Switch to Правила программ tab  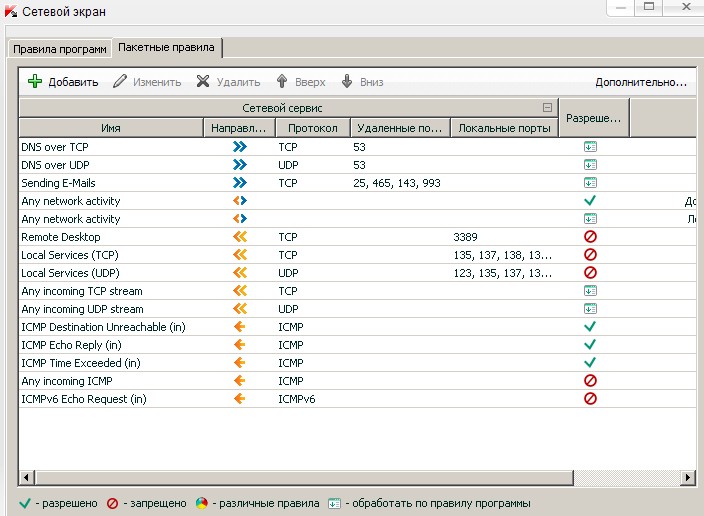point(59,48)
